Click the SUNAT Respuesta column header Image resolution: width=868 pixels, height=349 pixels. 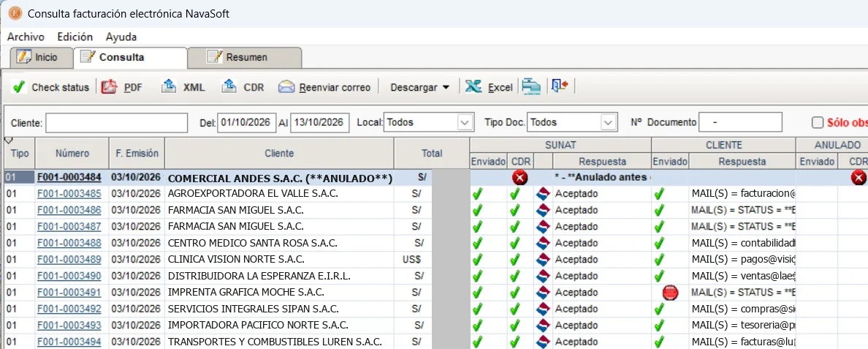click(602, 162)
